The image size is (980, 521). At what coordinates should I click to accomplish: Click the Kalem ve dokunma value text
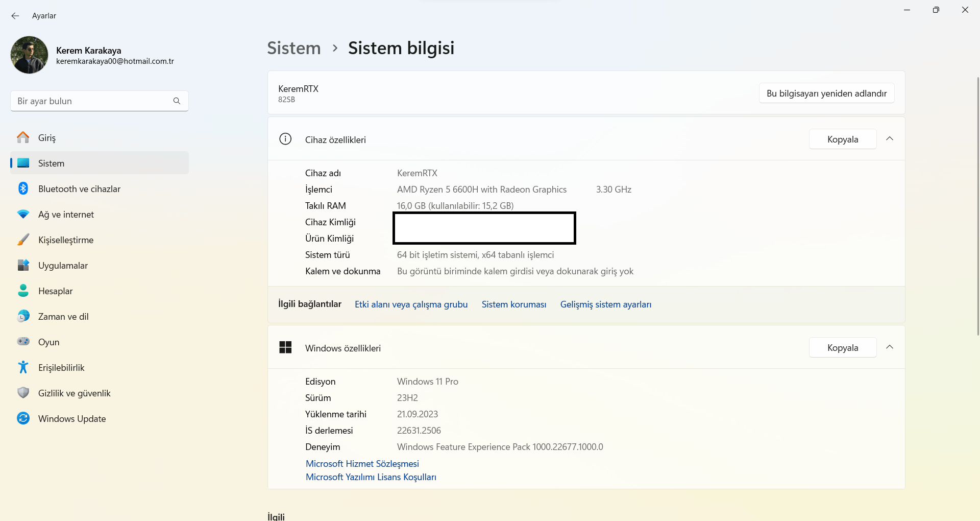pos(515,271)
